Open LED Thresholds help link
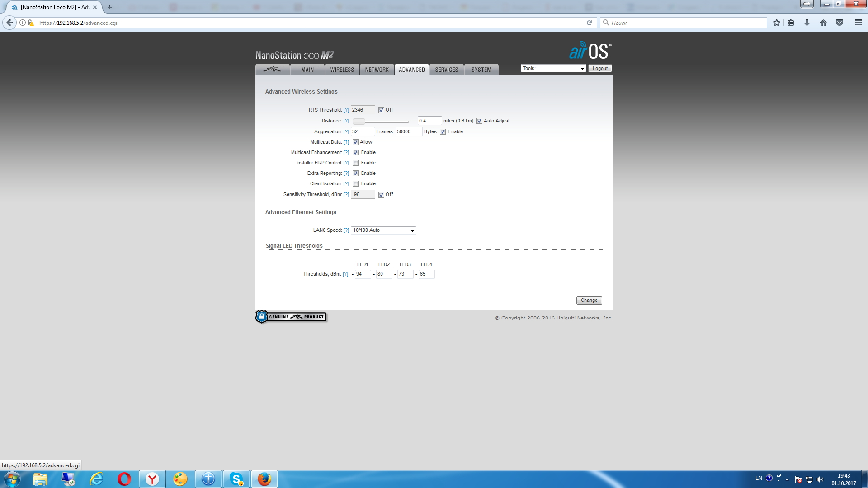 (x=345, y=274)
